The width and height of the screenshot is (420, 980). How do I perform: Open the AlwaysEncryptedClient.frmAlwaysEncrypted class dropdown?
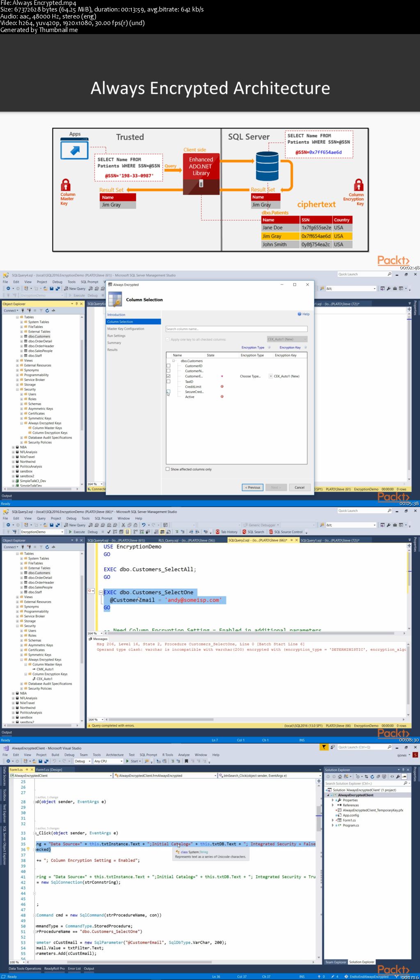click(165, 776)
